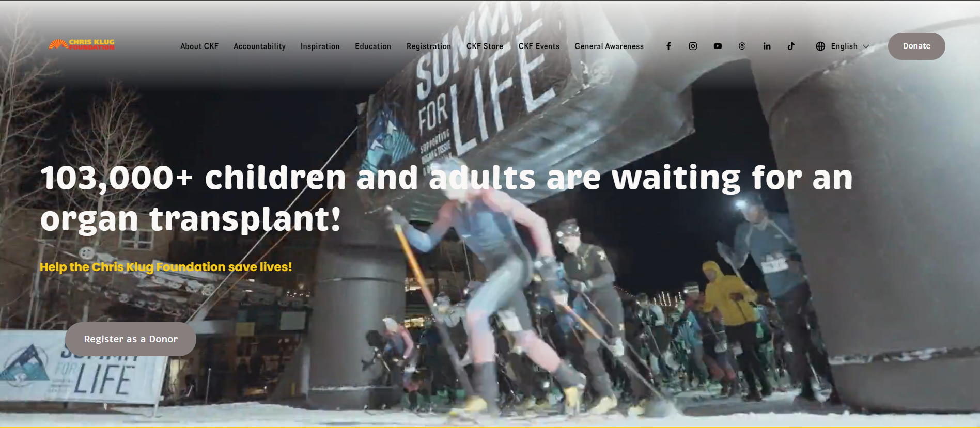Screen dimensions: 980x428
Task: Open the About CKF menu
Action: coord(199,46)
